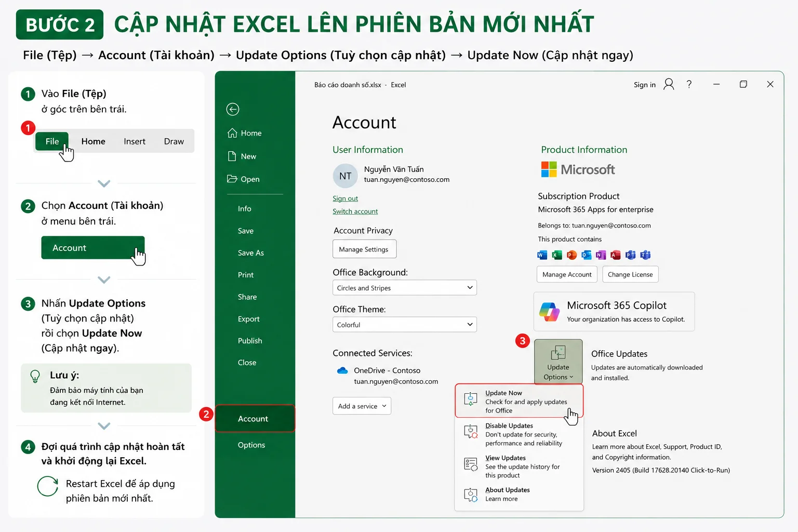Click the About Updates icon
This screenshot has height=532, width=798.
click(471, 495)
